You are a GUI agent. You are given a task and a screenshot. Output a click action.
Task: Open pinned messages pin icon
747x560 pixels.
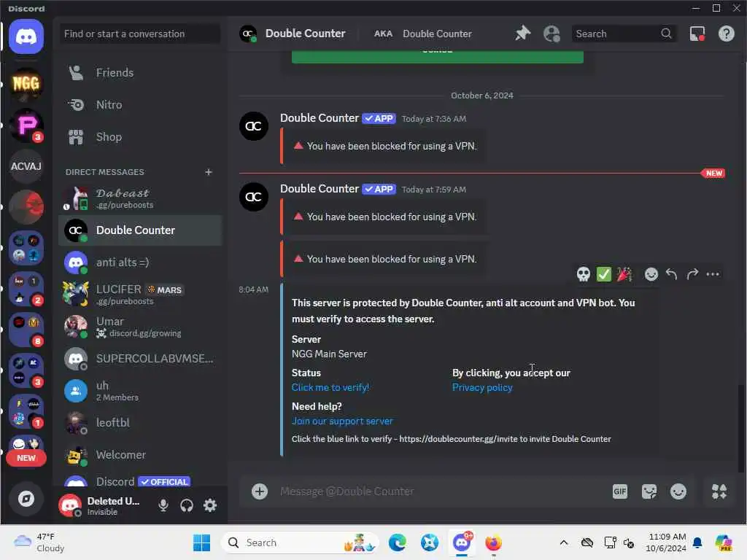522,34
